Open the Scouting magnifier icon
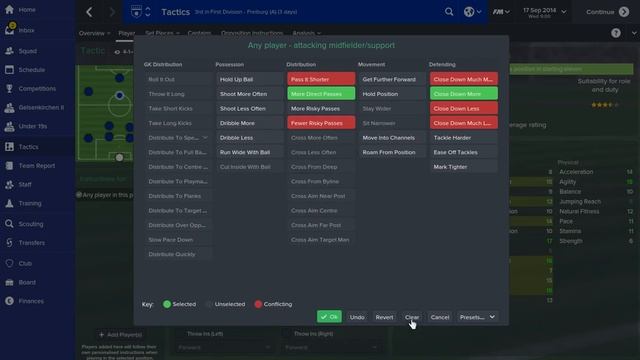640x360 pixels. pyautogui.click(x=9, y=224)
